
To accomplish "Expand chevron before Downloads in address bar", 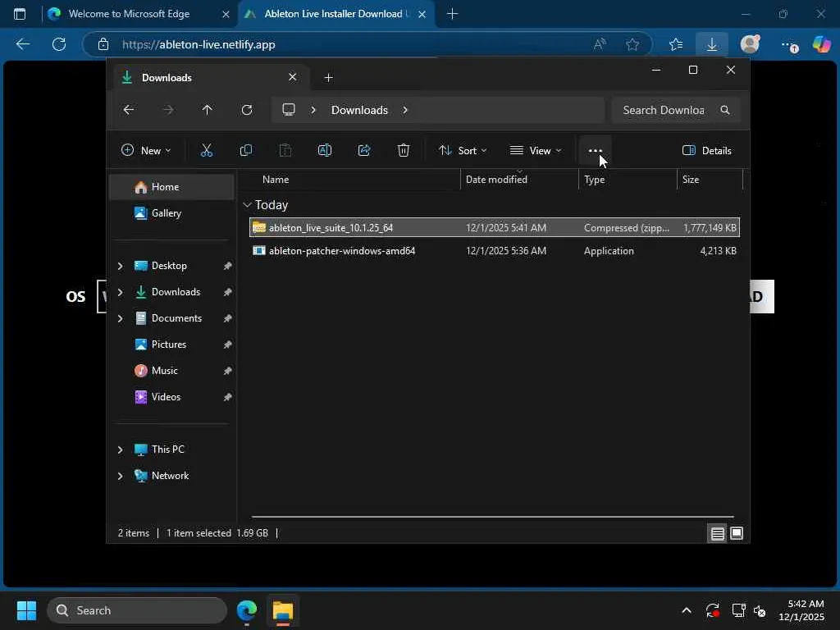I will pos(313,110).
